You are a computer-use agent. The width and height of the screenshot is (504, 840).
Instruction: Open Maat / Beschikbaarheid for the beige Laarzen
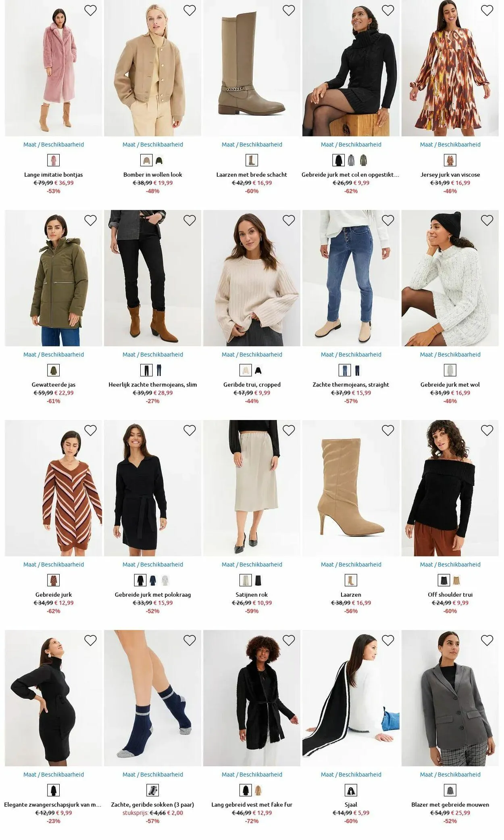351,564
